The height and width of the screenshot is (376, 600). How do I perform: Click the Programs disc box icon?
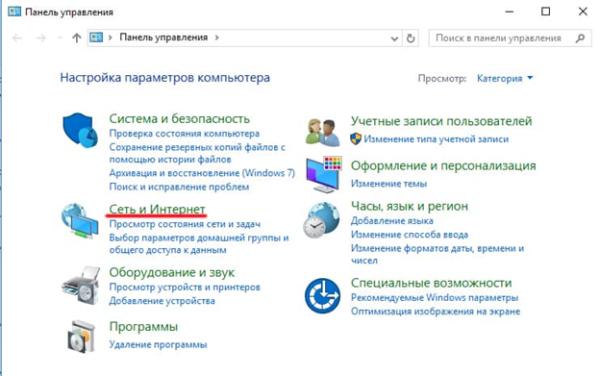click(81, 337)
